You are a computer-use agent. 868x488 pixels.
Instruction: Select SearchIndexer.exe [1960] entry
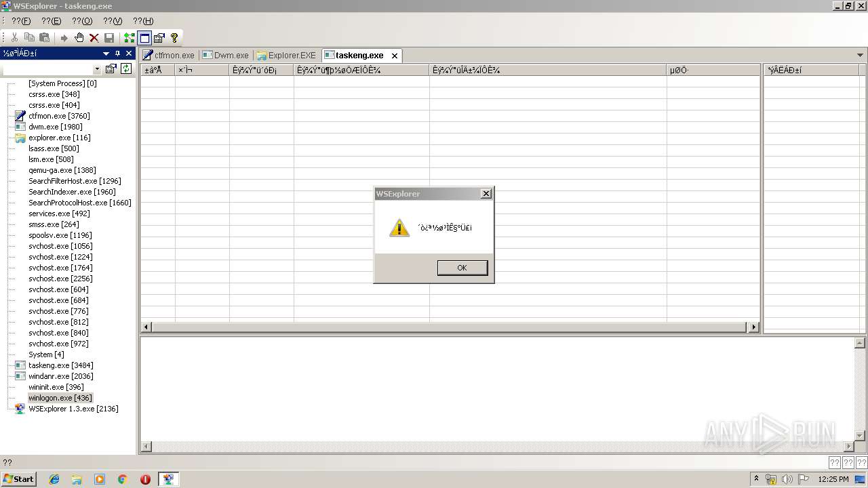coord(73,192)
